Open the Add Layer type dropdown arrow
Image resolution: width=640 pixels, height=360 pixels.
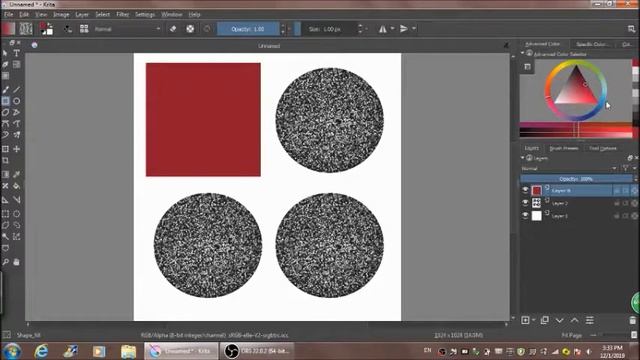(533, 320)
